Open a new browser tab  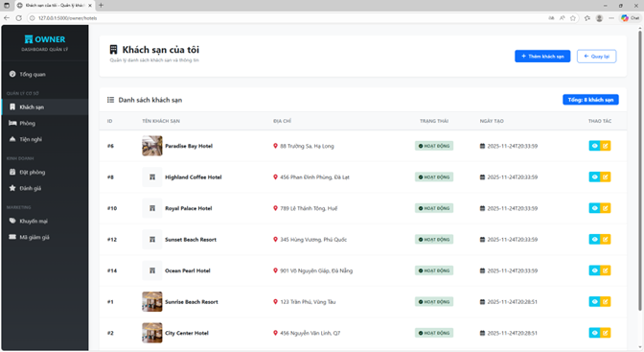(101, 6)
